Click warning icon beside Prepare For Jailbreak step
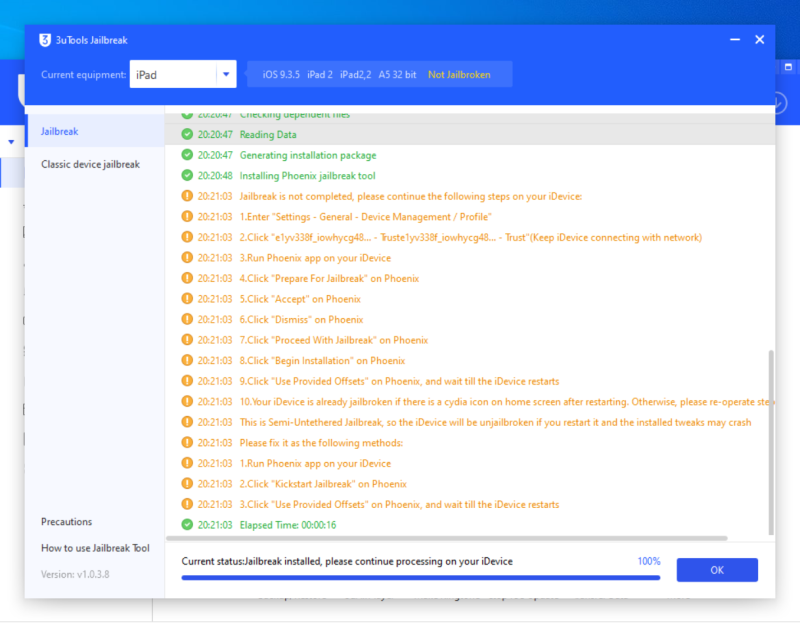 [x=187, y=278]
